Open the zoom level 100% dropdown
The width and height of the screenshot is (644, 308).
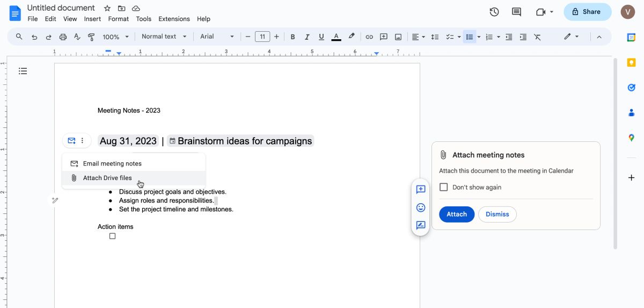[116, 37]
